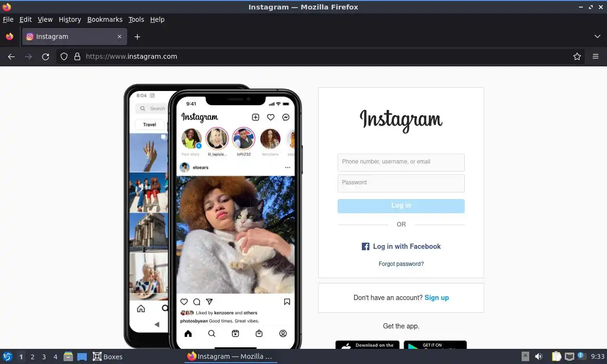Screen dimensions: 607x364
Task: Open the system start menu icon
Action: point(7,356)
